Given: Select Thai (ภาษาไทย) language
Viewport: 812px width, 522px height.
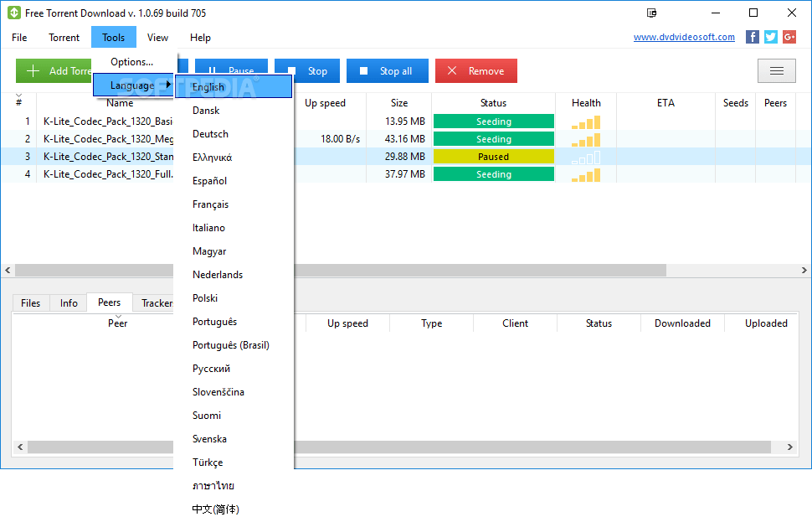Looking at the screenshot, I should (234, 486).
